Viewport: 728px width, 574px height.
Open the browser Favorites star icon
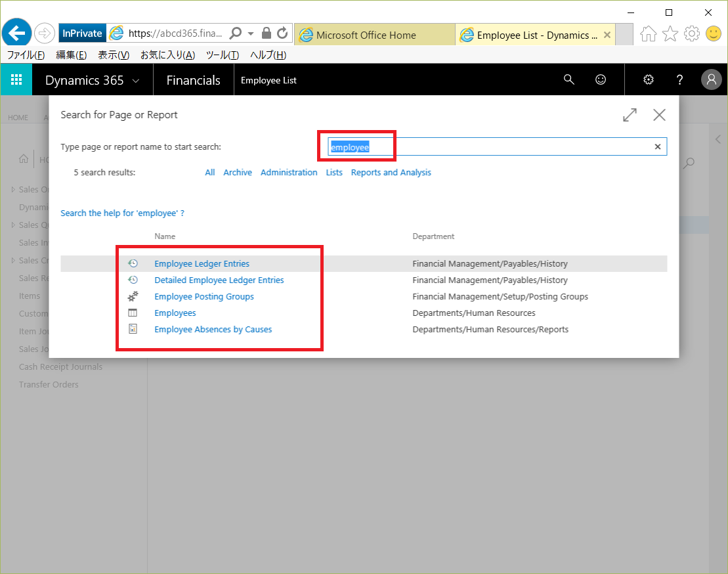pos(670,33)
